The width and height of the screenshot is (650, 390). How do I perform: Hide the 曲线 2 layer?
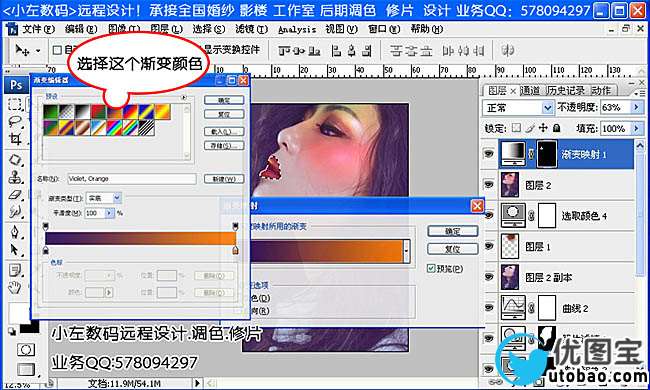point(489,308)
